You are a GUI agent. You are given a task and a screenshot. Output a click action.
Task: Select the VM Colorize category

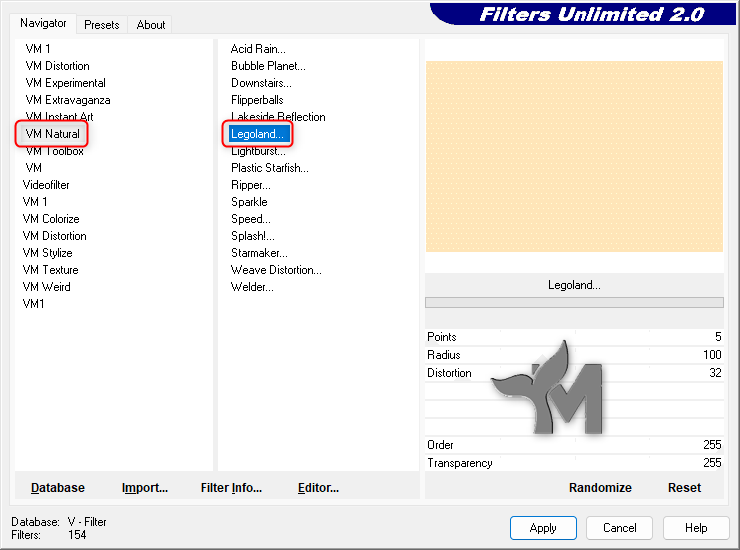(x=51, y=219)
